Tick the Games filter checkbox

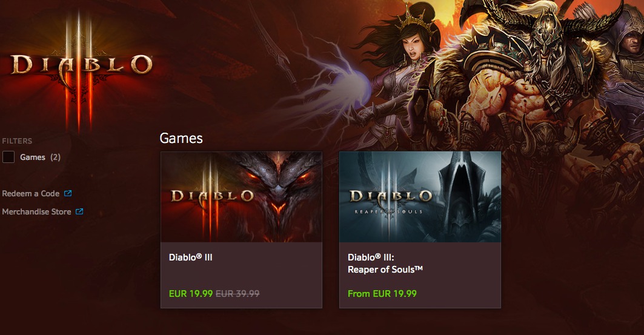pos(8,157)
